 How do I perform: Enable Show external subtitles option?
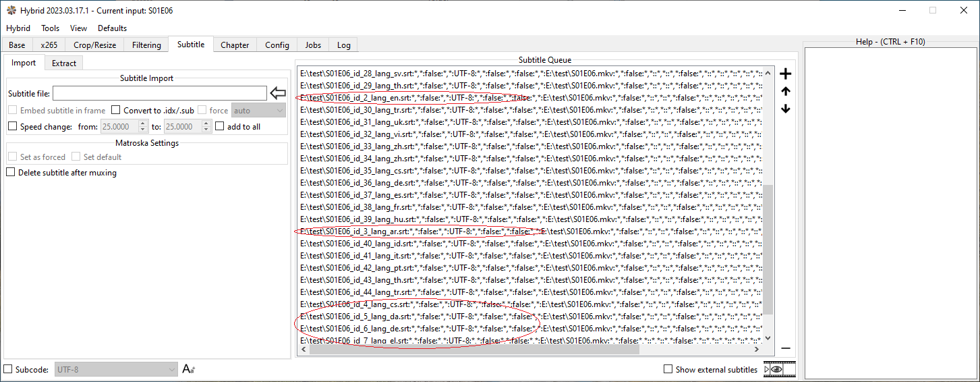668,369
